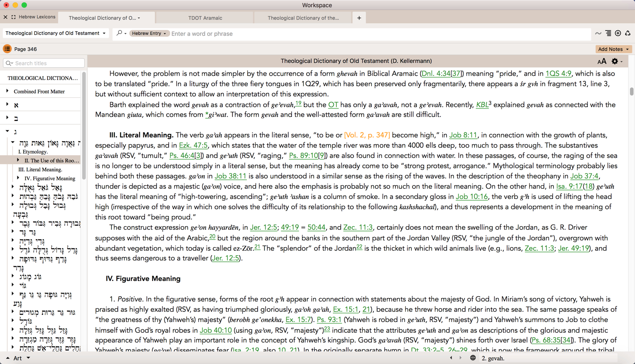Open the Theological Dictionary of Old Testament selector
The height and width of the screenshot is (364, 635).
click(55, 33)
